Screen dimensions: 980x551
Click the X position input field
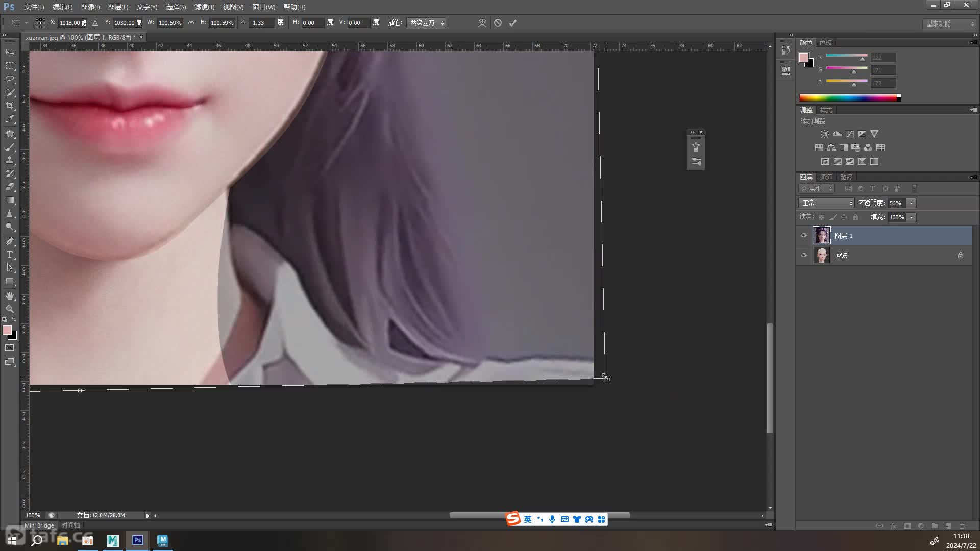73,23
